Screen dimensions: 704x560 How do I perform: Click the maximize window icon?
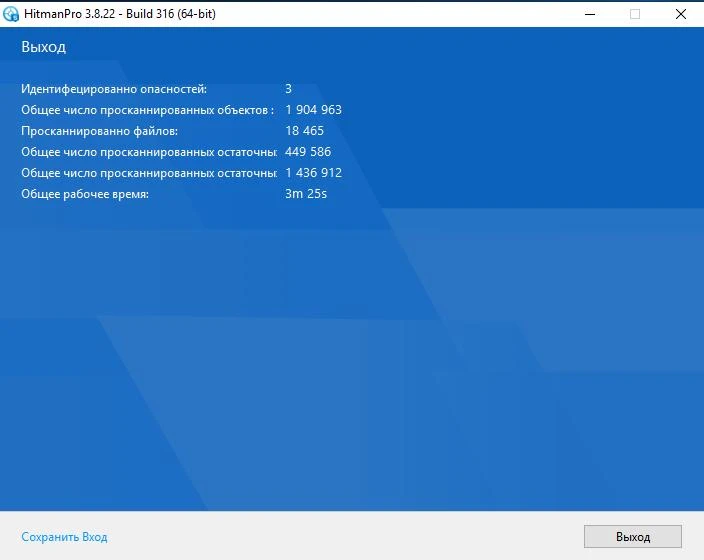pyautogui.click(x=634, y=14)
